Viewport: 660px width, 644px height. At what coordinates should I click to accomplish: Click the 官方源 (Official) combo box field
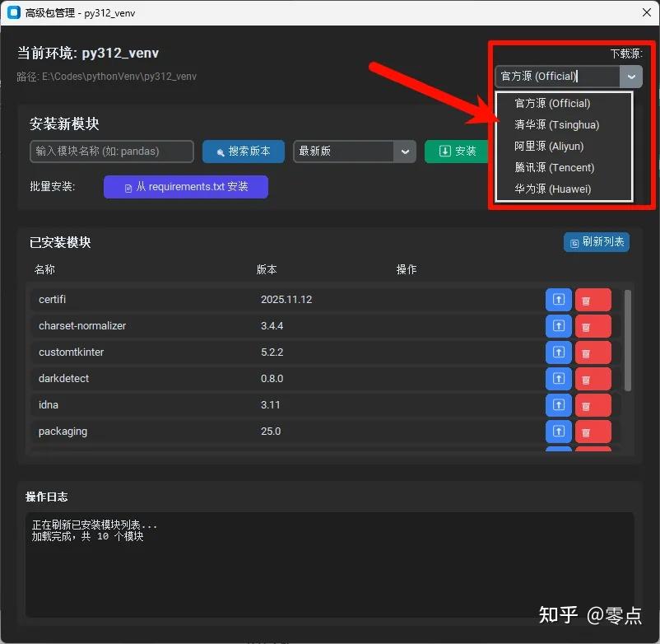(557, 77)
